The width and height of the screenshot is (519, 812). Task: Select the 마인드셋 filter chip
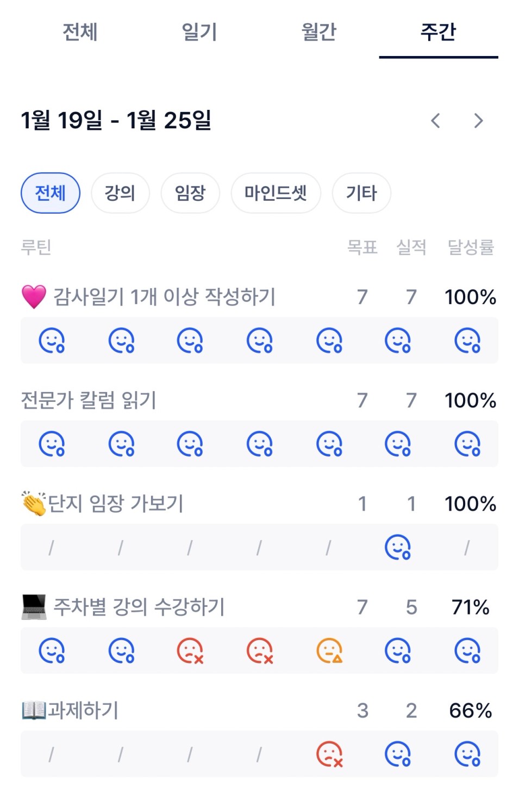click(x=276, y=193)
